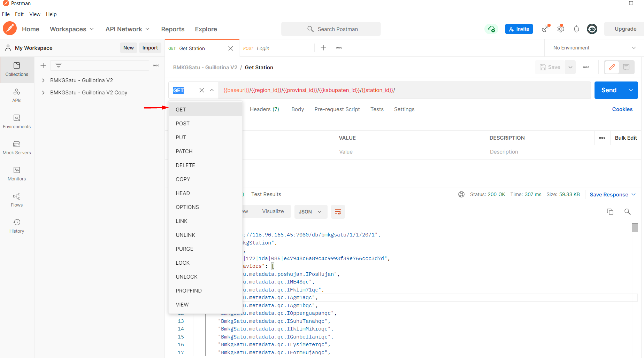Open Save Response dropdown
Screen dimensions: 644x358
click(x=613, y=195)
